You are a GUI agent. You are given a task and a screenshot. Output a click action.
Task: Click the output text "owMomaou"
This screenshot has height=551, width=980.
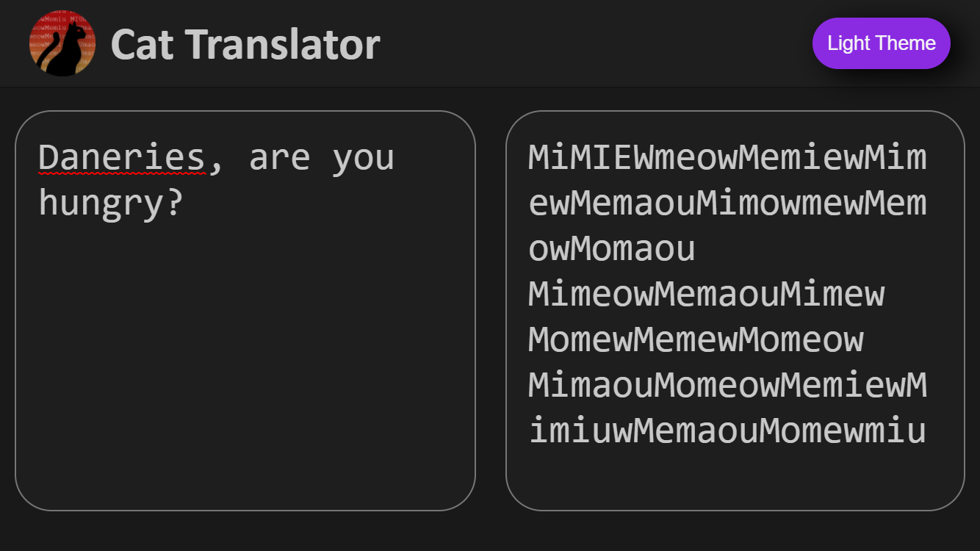pos(611,249)
